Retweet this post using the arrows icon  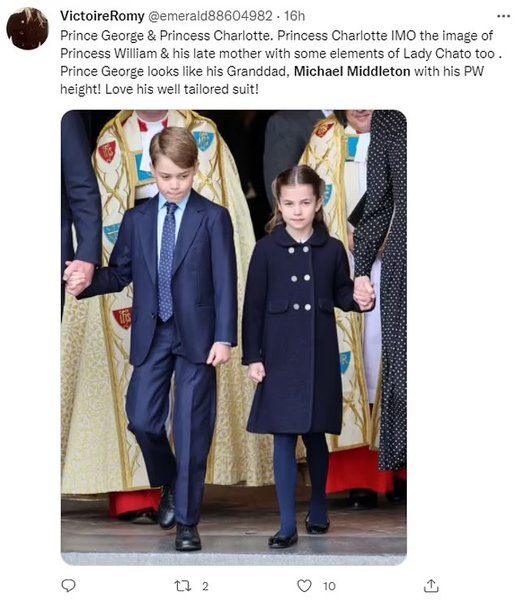[x=181, y=586]
